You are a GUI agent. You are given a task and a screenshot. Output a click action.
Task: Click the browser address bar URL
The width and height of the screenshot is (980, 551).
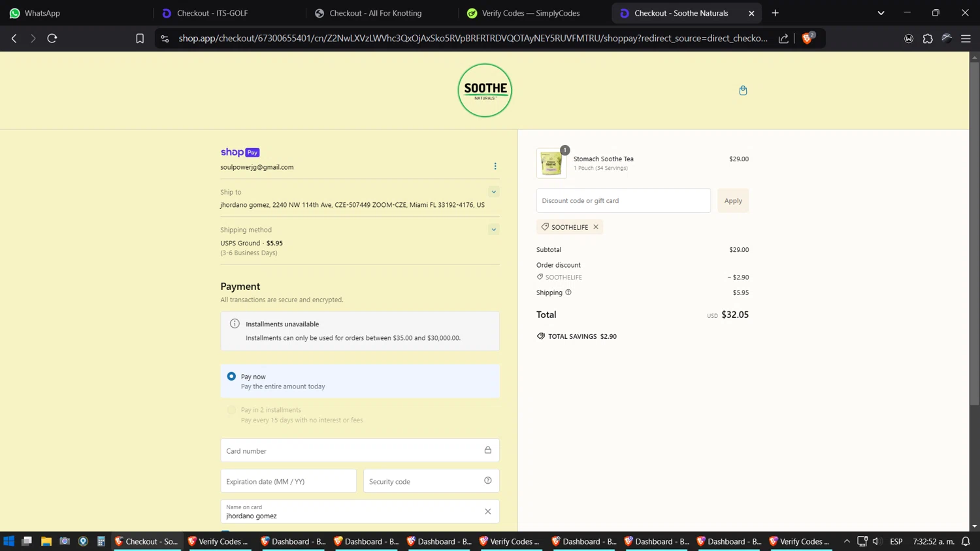(473, 39)
